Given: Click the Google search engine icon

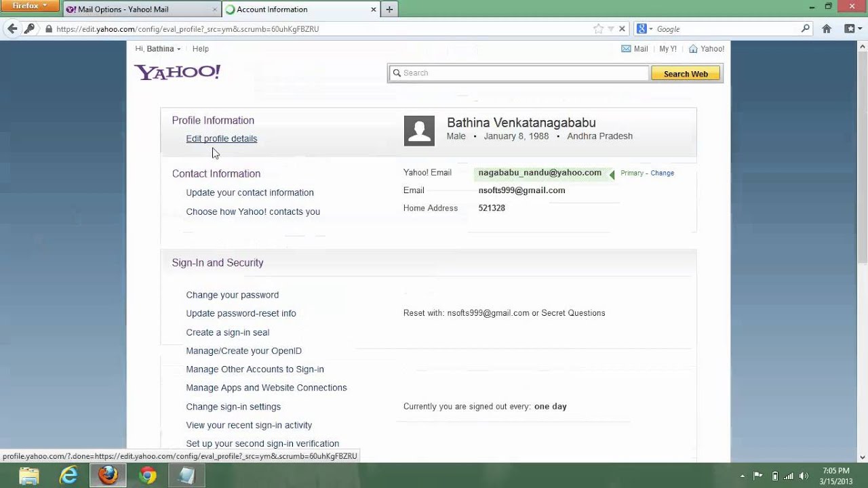Looking at the screenshot, I should point(642,29).
